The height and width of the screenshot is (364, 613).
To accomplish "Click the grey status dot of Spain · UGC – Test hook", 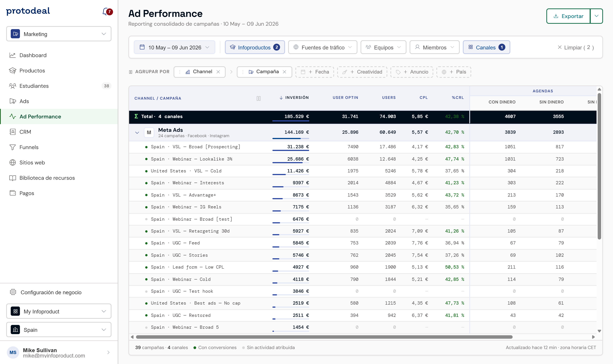I will coord(146,291).
